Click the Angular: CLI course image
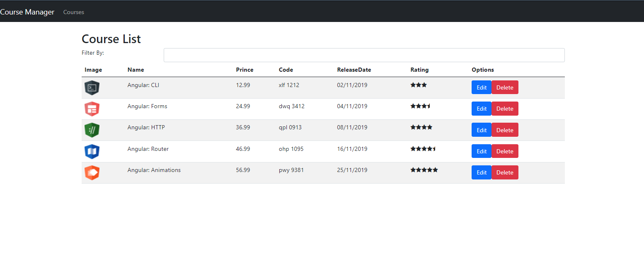The width and height of the screenshot is (644, 264). [x=92, y=88]
